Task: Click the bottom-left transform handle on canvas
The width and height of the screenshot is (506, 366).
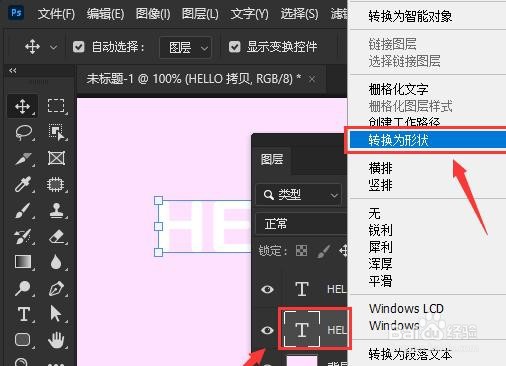Action: point(159,252)
